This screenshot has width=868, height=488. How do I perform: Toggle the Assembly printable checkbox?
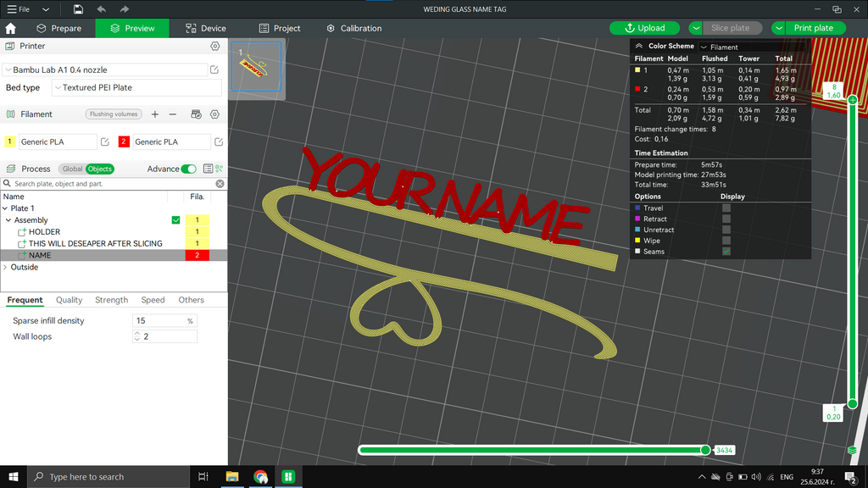pos(176,220)
